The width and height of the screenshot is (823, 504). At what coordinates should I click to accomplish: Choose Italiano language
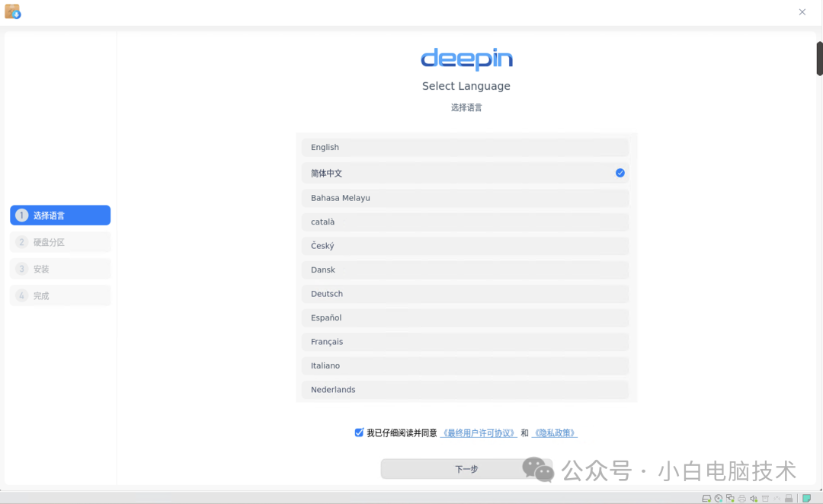pos(465,365)
